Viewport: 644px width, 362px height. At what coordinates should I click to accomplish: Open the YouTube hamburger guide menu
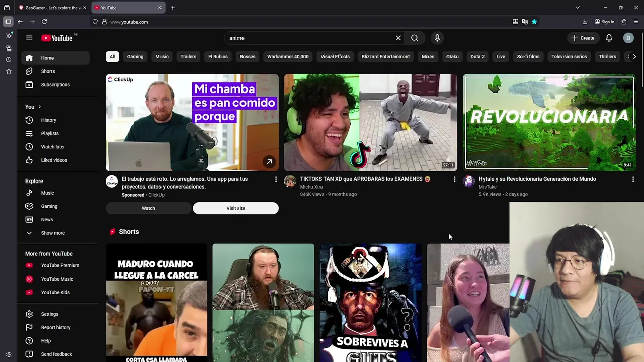click(29, 38)
